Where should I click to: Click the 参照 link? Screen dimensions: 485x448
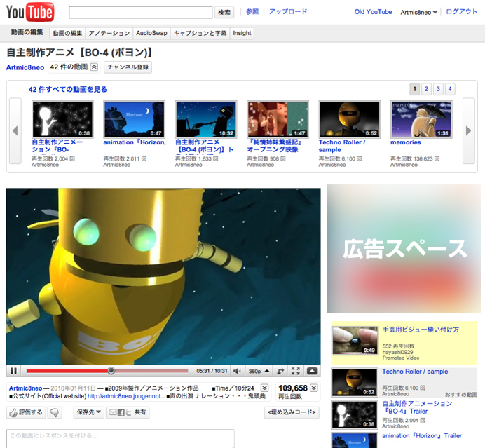point(252,12)
